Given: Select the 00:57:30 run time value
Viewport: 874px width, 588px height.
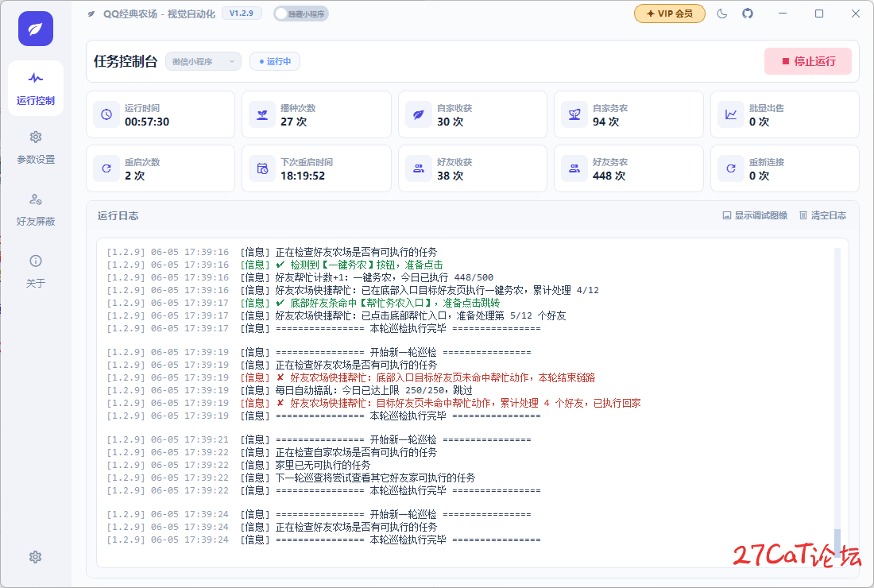Looking at the screenshot, I should coord(147,122).
